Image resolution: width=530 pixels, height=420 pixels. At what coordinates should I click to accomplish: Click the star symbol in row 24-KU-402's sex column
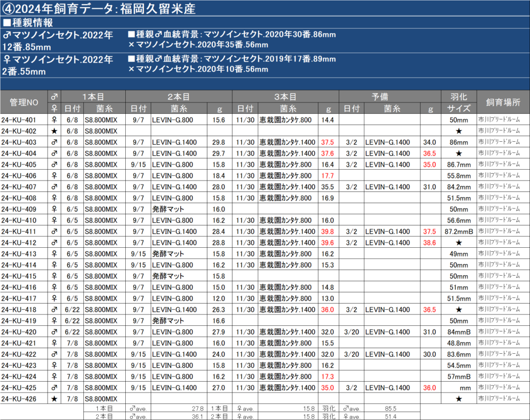[x=54, y=131]
